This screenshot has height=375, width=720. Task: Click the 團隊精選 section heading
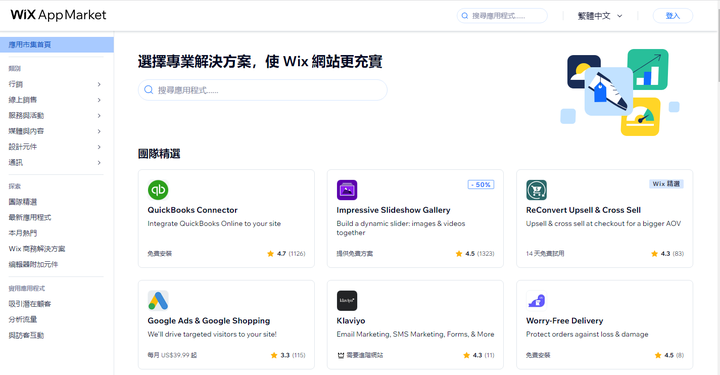point(159,154)
